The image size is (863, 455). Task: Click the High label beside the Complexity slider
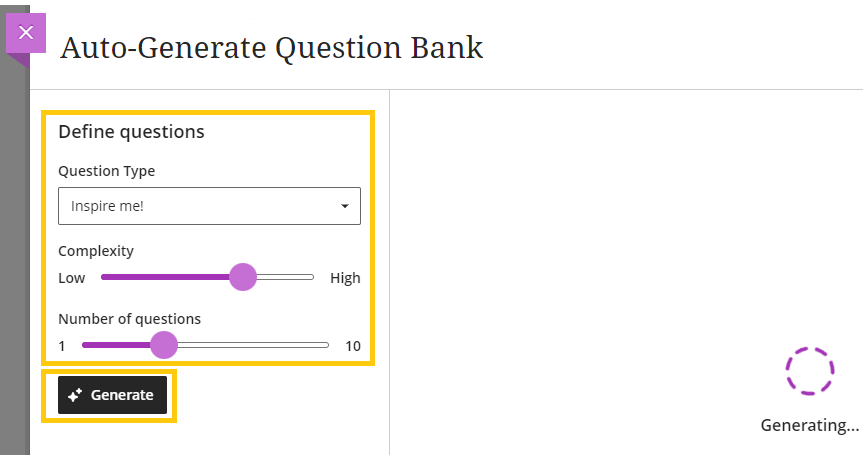point(345,278)
